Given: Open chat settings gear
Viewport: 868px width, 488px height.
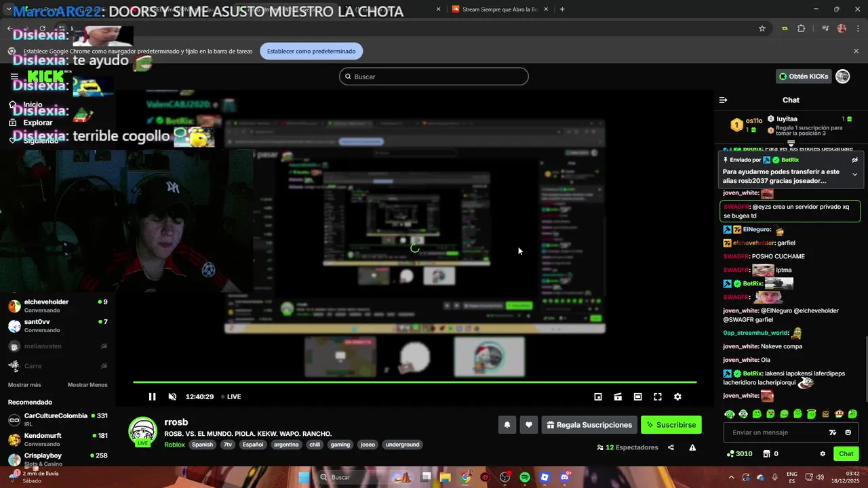Looking at the screenshot, I should [823, 454].
